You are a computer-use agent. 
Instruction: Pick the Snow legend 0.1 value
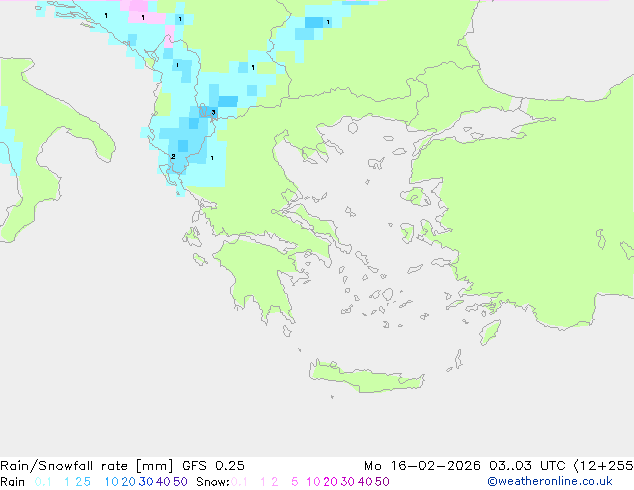pos(239,482)
